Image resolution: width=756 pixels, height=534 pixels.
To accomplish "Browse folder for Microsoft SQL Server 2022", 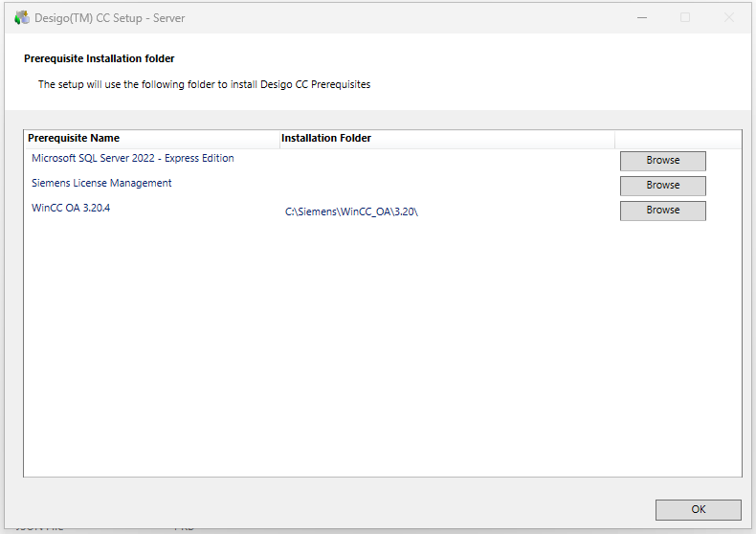I will click(x=662, y=161).
